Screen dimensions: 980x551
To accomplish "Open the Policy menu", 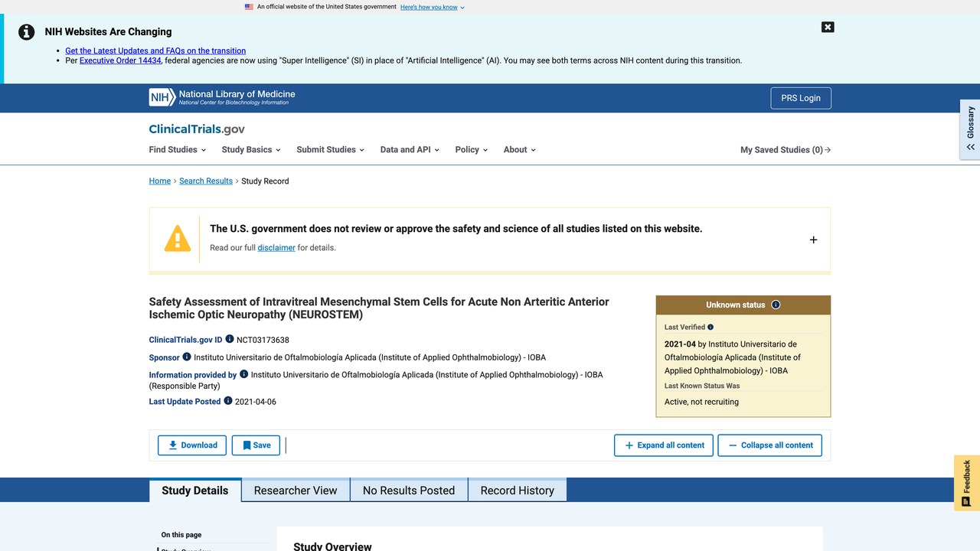I will click(471, 150).
